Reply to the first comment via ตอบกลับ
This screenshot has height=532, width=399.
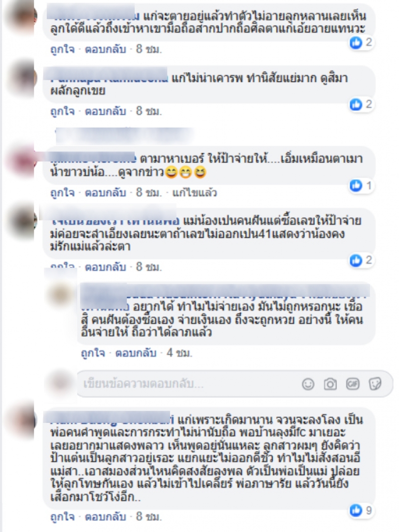click(105, 49)
